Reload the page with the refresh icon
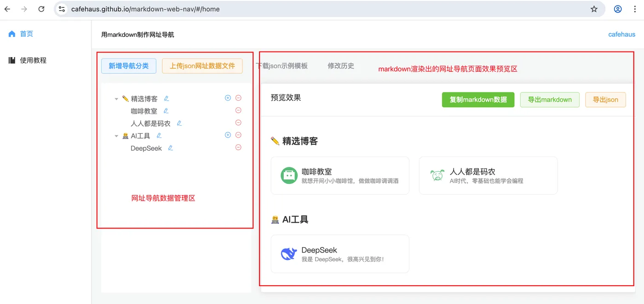The height and width of the screenshot is (304, 644). point(41,9)
